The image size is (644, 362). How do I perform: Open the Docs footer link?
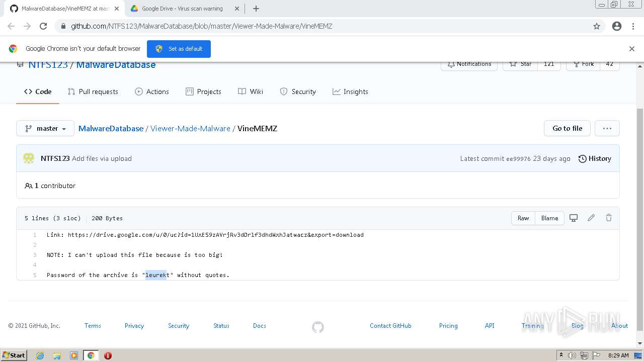tap(260, 326)
